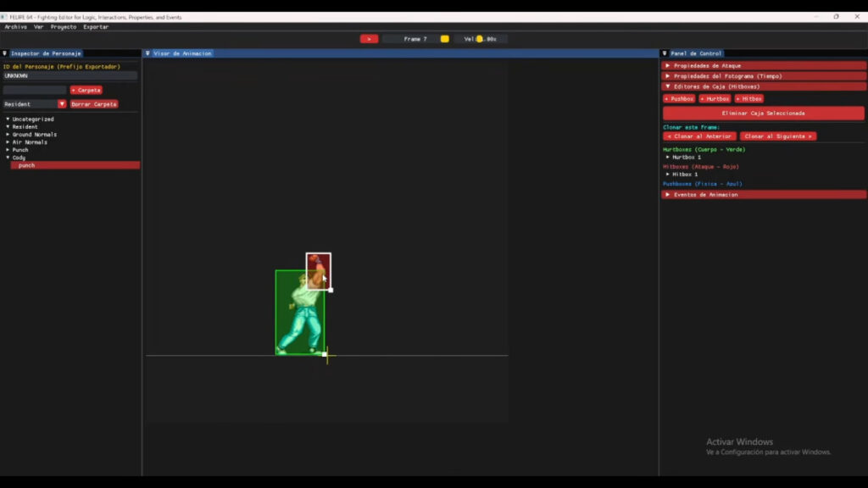This screenshot has height=488, width=868.
Task: Click the green hurtbox resize handle at bottom
Action: point(325,354)
